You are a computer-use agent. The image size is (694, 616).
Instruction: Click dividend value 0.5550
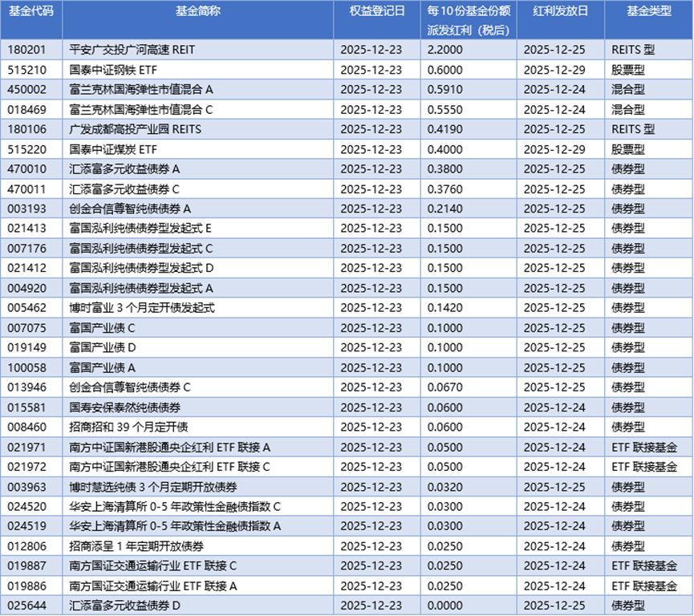click(x=444, y=110)
